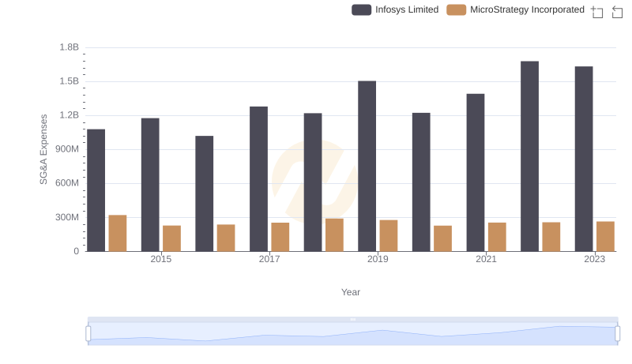Viewport: 632px width, 364px height.
Task: Click the Infosys bar for 2015
Action: click(x=150, y=185)
